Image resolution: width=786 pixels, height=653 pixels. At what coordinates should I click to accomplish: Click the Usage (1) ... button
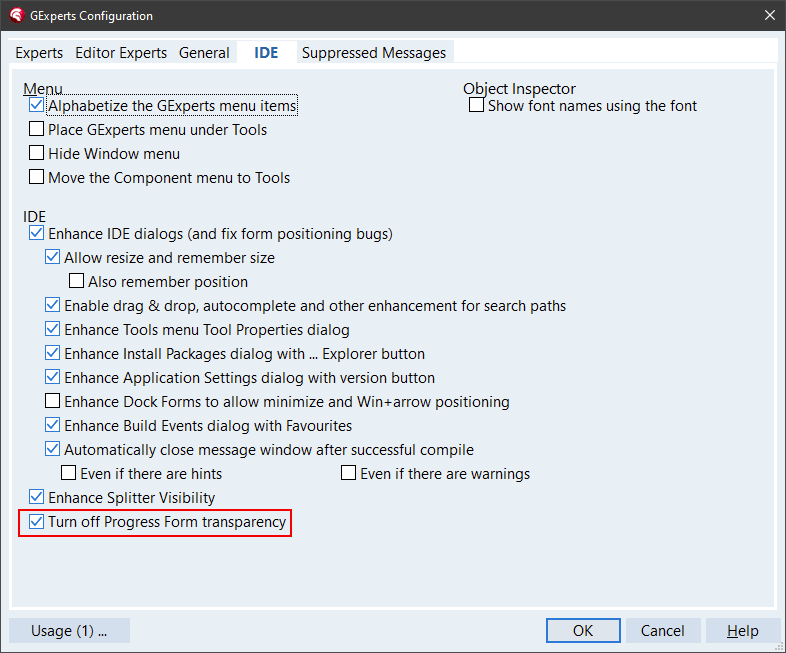click(69, 631)
